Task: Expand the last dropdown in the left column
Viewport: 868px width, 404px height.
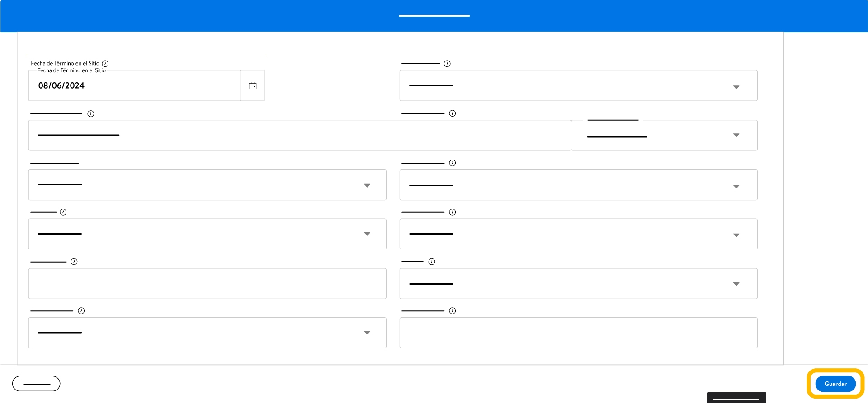Action: click(207, 333)
